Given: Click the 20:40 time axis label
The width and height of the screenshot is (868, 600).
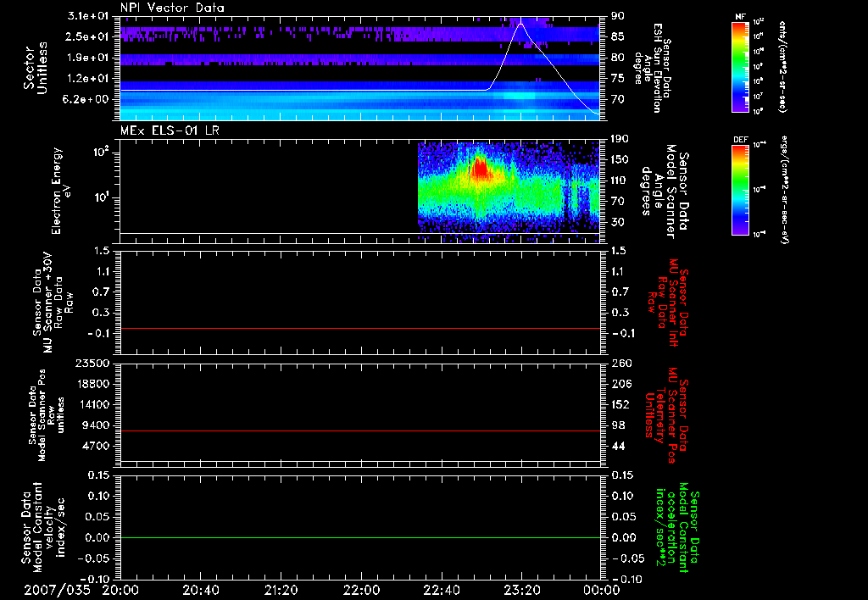Looking at the screenshot, I should click(x=200, y=590).
